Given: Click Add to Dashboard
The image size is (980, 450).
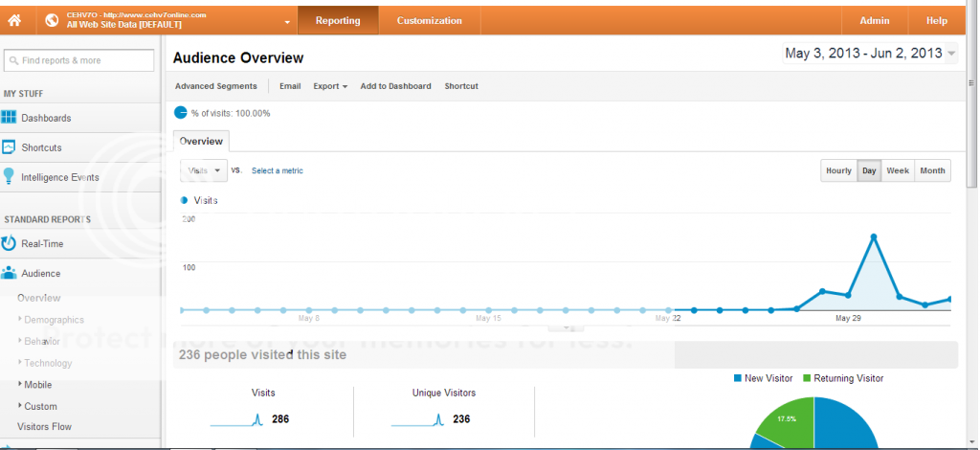Looking at the screenshot, I should [395, 86].
